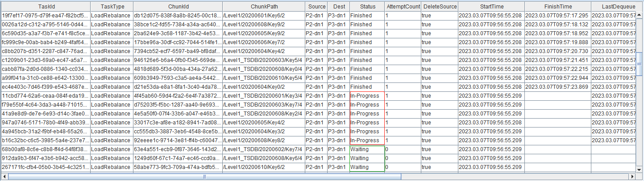Image resolution: width=644 pixels, height=181 pixels.
Task: Click the vertical scrollbar down arrow
Action: (x=640, y=169)
